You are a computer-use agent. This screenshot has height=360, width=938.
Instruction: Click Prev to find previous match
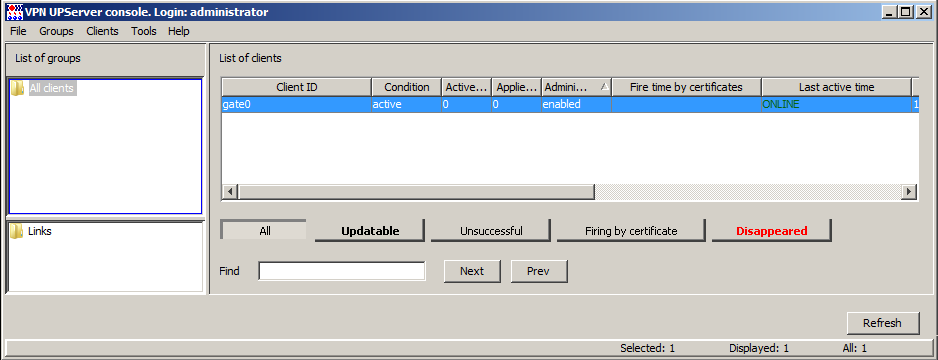tap(538, 271)
